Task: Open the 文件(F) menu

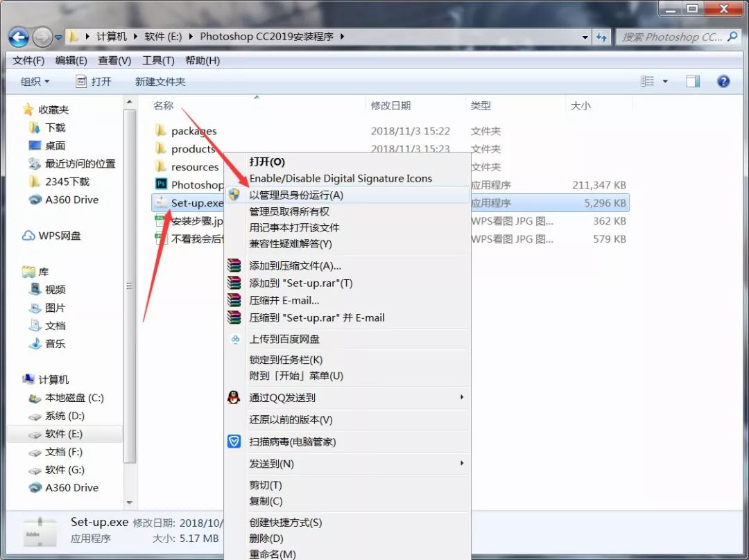Action: [x=28, y=60]
